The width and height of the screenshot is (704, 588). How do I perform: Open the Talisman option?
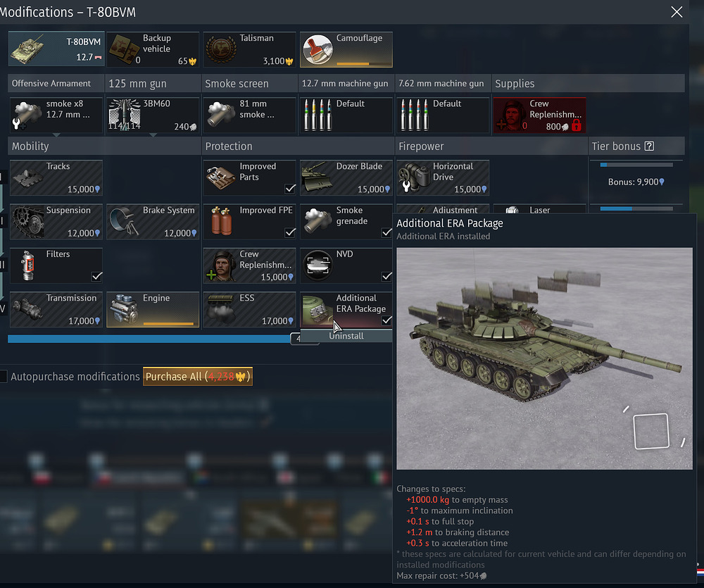pyautogui.click(x=249, y=49)
